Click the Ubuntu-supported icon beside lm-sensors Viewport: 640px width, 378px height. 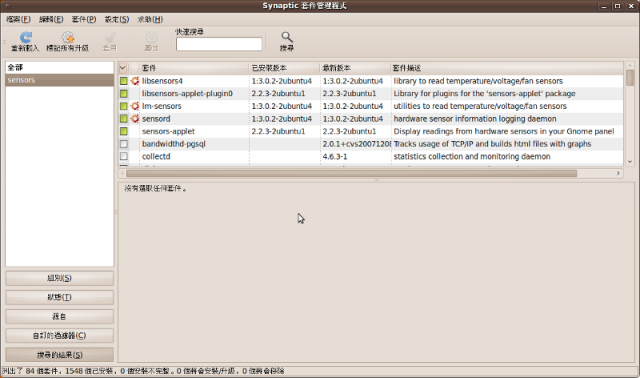coord(135,106)
